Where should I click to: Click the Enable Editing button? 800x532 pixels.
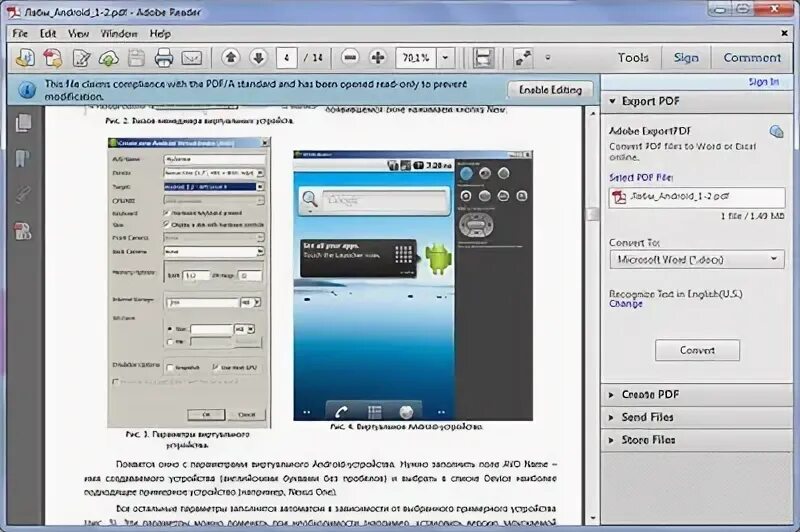tap(551, 90)
